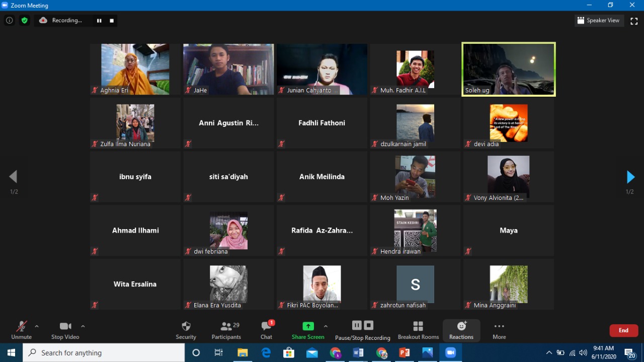This screenshot has height=362, width=644.
Task: Go to next page of participants
Action: [630, 177]
